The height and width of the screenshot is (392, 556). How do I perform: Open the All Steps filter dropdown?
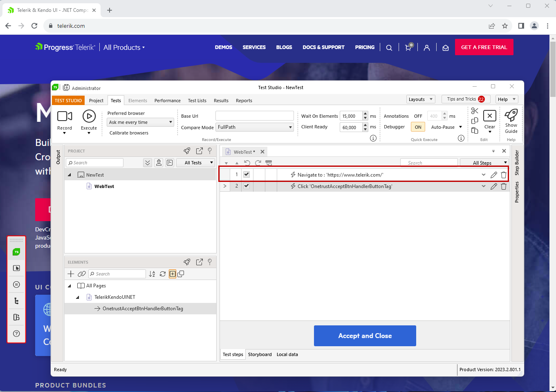[484, 163]
